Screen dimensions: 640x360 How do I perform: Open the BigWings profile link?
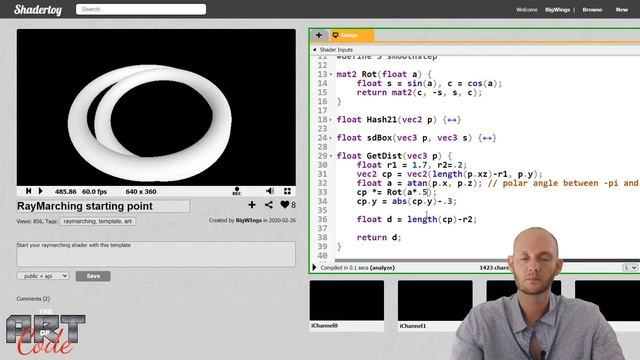coord(557,9)
